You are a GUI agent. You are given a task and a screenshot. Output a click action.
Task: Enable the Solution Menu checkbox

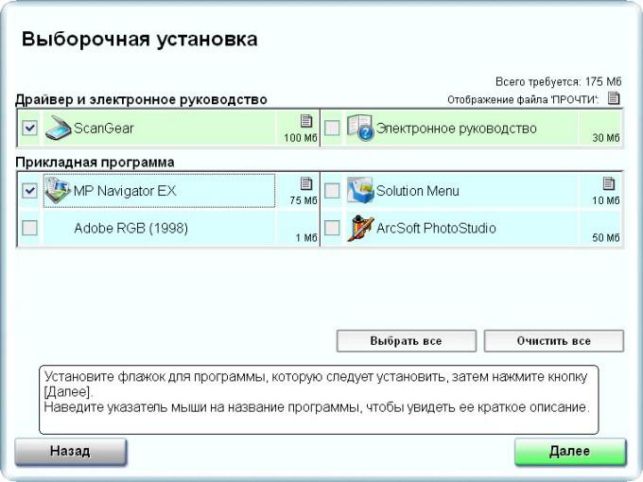[x=332, y=190]
